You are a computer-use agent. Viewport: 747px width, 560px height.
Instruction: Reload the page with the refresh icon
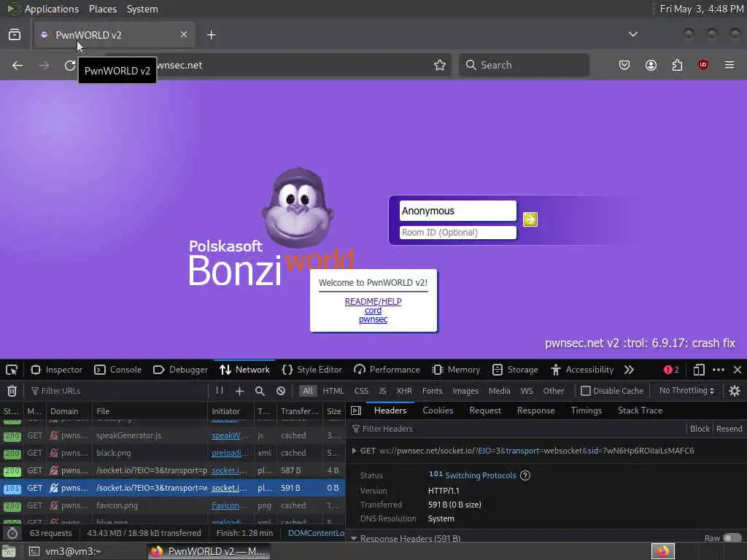pyautogui.click(x=70, y=65)
